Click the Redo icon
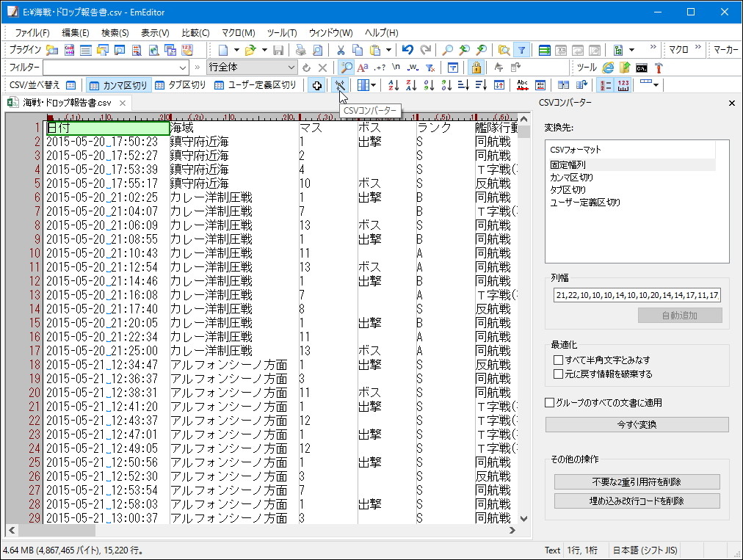Screen dimensions: 743x560 click(x=427, y=50)
